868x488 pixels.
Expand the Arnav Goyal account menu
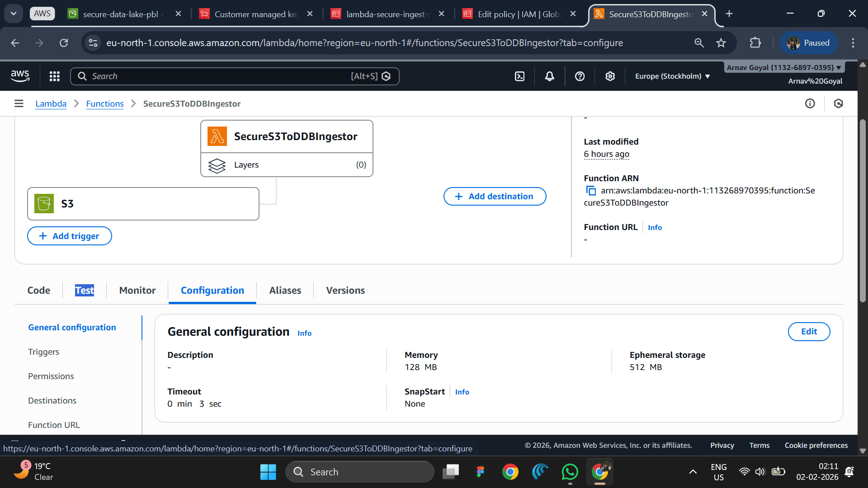point(784,67)
